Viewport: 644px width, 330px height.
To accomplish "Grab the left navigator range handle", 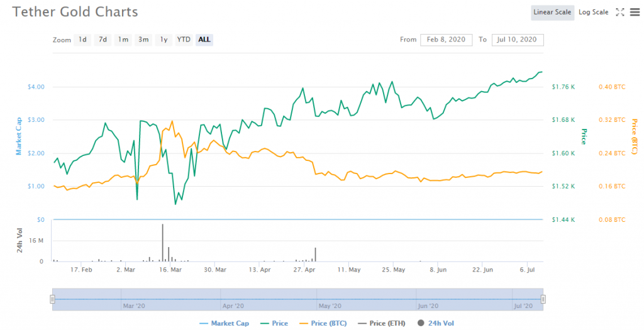I will tap(53, 299).
